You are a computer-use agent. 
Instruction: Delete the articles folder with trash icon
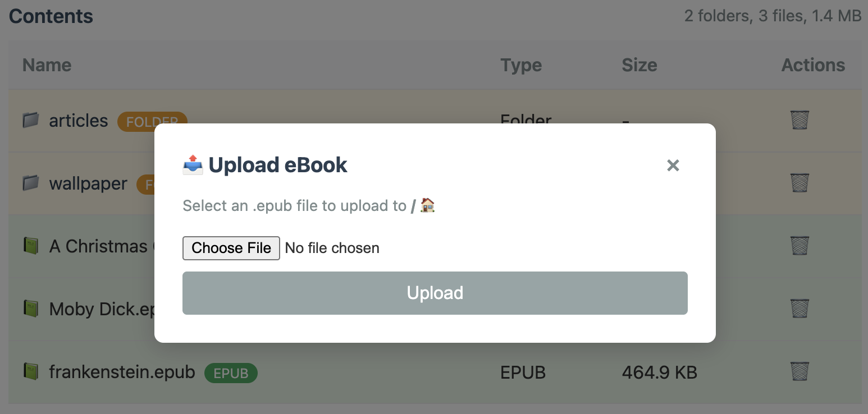[800, 120]
